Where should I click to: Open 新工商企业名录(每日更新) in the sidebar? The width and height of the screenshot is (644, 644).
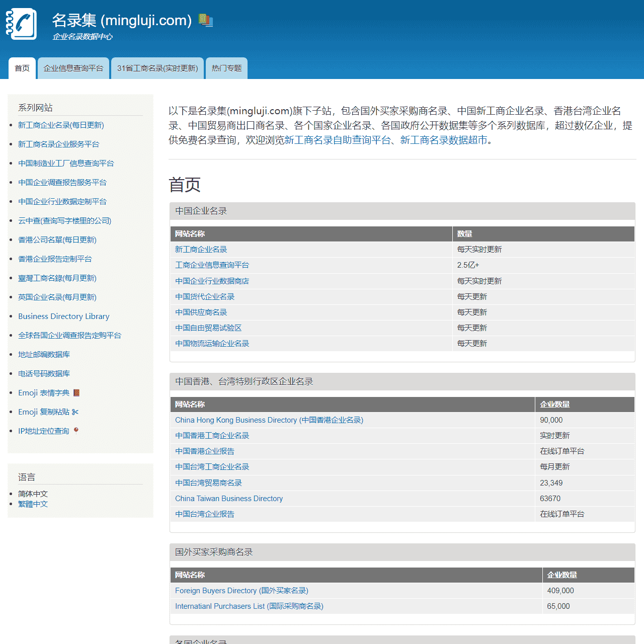(61, 125)
